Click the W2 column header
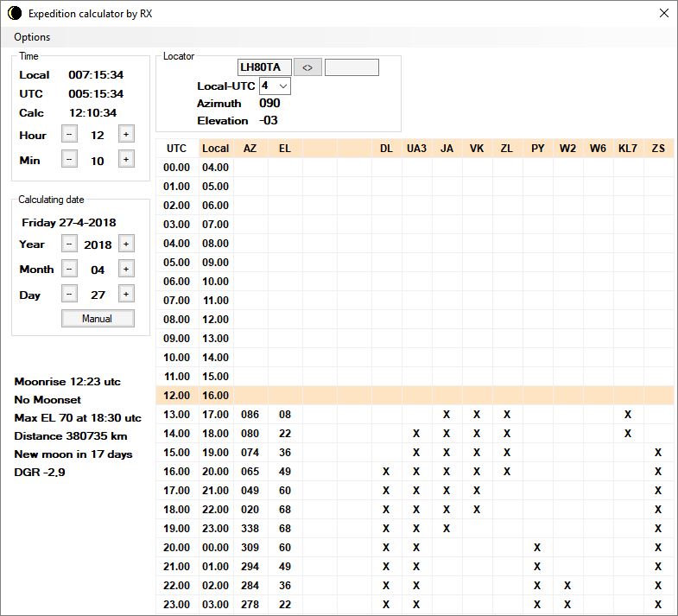 [567, 149]
